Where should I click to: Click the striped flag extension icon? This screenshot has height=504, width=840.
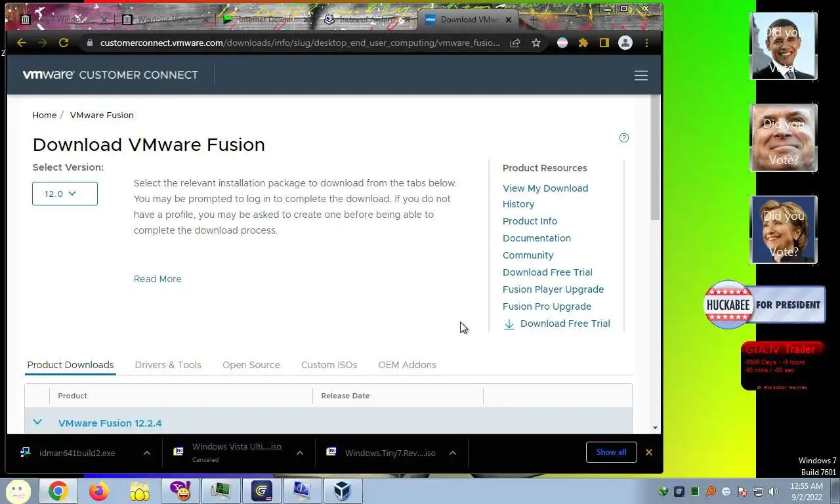[562, 43]
